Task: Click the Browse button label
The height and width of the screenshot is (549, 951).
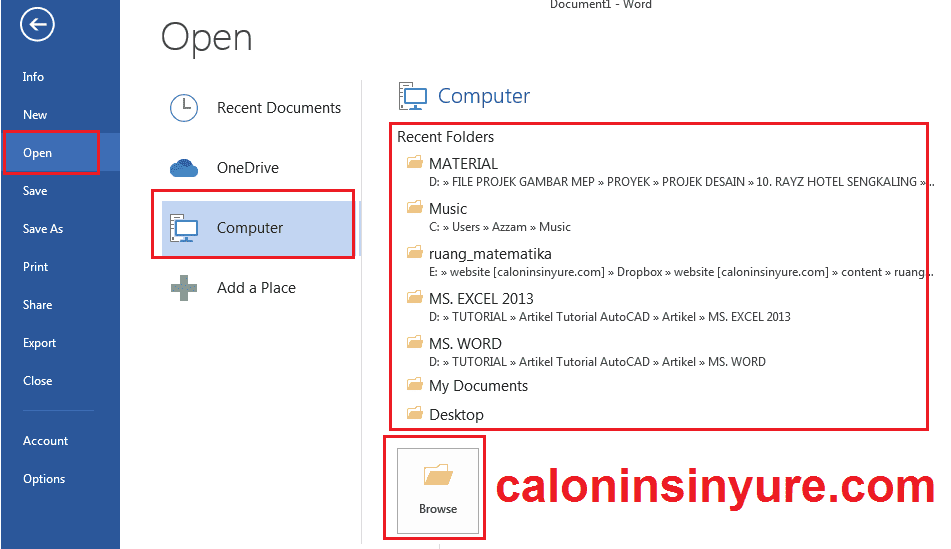Action: coord(438,509)
